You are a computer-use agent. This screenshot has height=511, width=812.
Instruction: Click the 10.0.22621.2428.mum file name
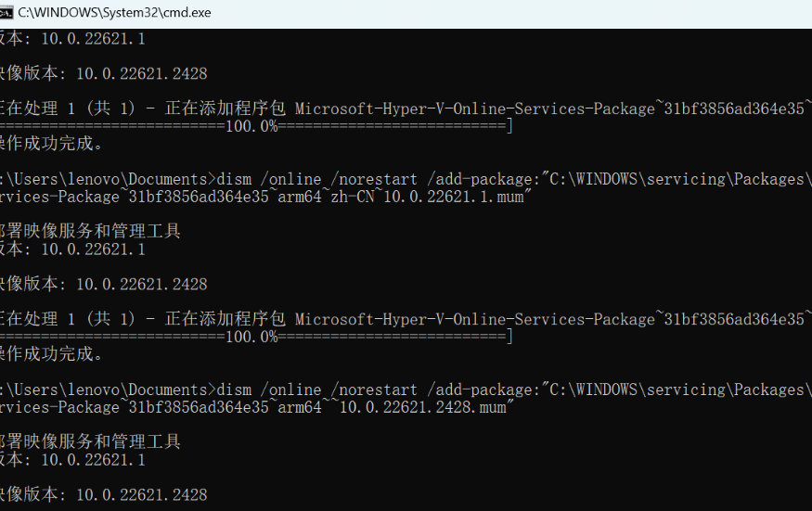coord(425,407)
